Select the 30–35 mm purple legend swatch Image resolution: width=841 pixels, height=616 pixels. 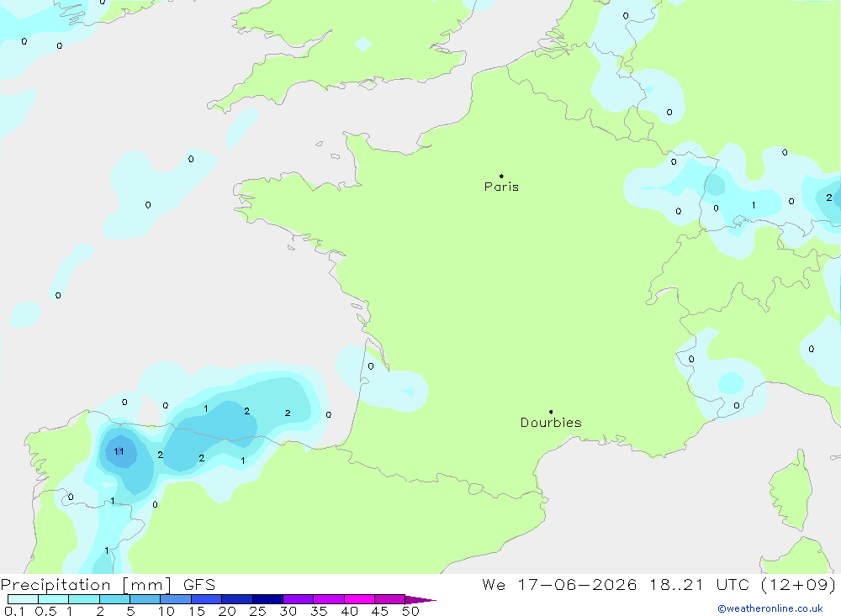299,599
